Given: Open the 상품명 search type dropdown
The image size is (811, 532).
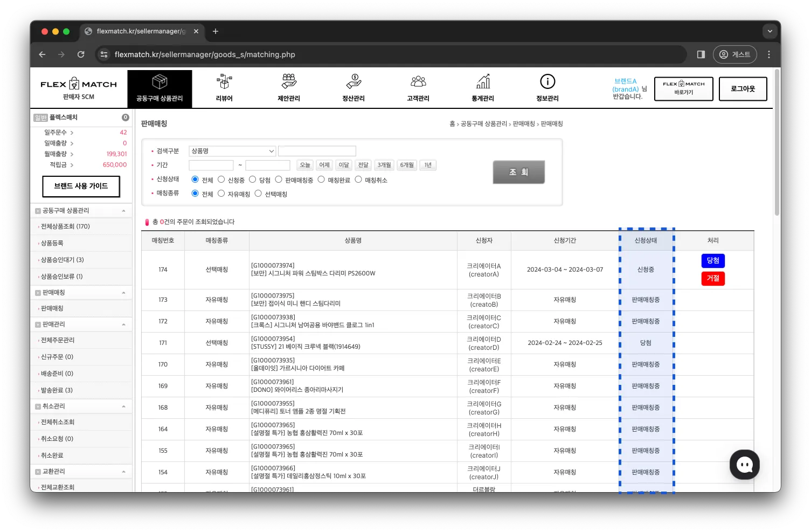Looking at the screenshot, I should point(232,151).
